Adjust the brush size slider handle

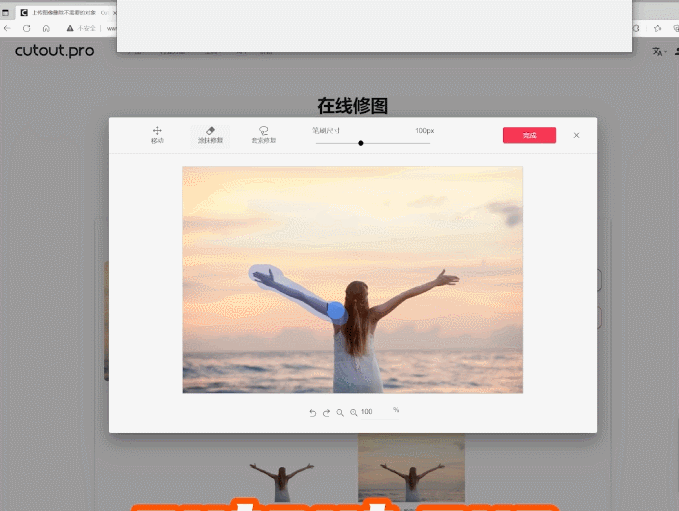[x=361, y=143]
